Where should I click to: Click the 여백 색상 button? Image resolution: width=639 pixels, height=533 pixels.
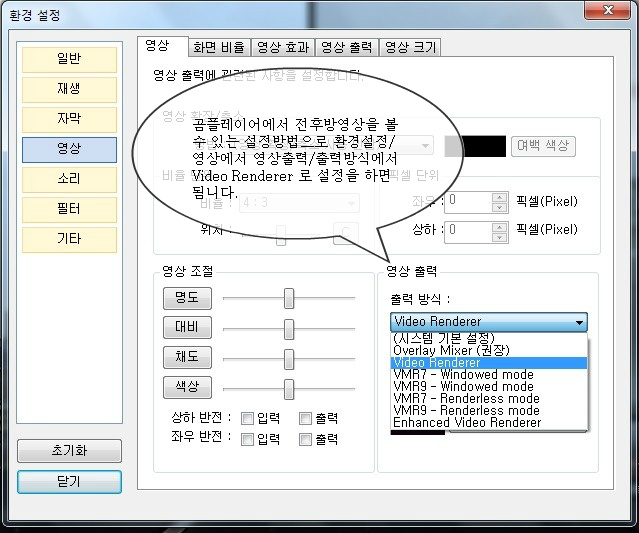coord(543,146)
